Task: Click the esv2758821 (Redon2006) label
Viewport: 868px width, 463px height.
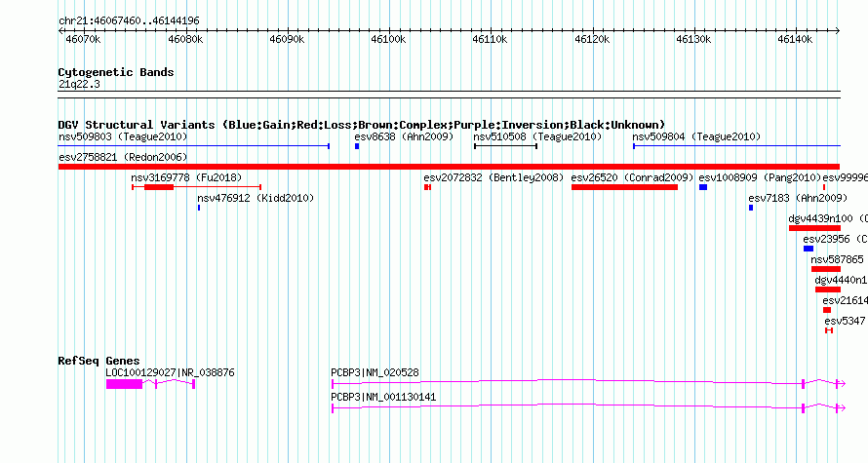Action: tap(123, 157)
